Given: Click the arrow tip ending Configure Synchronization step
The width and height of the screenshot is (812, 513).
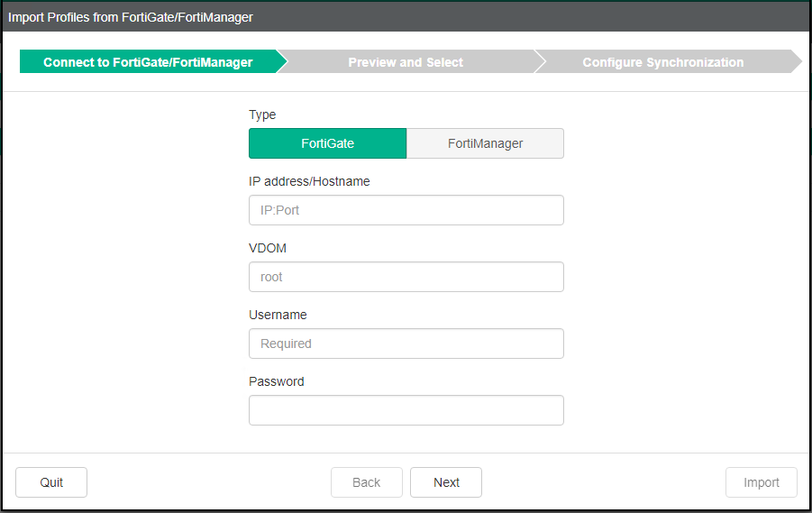Looking at the screenshot, I should (x=796, y=62).
